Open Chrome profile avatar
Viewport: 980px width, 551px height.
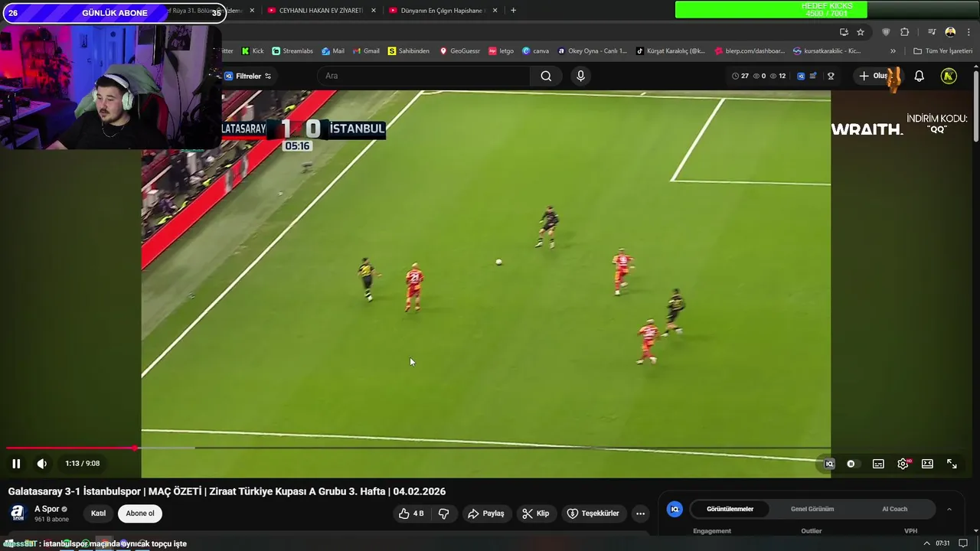point(950,32)
